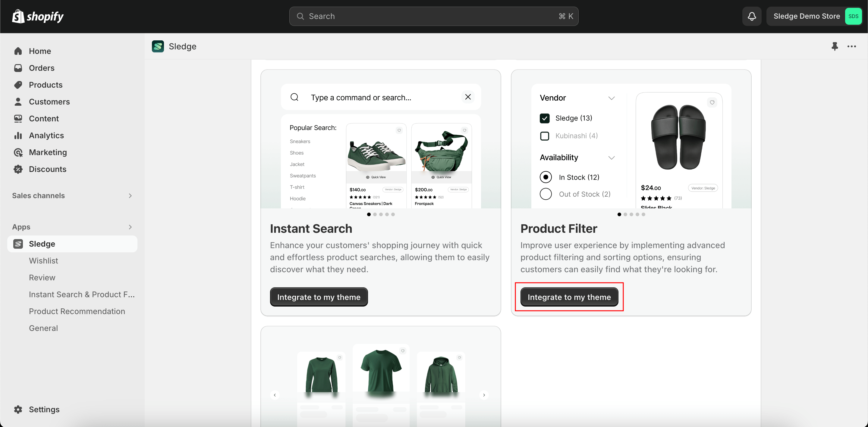Click the Sledge app icon in header
Viewport: 868px width, 427px height.
[158, 46]
